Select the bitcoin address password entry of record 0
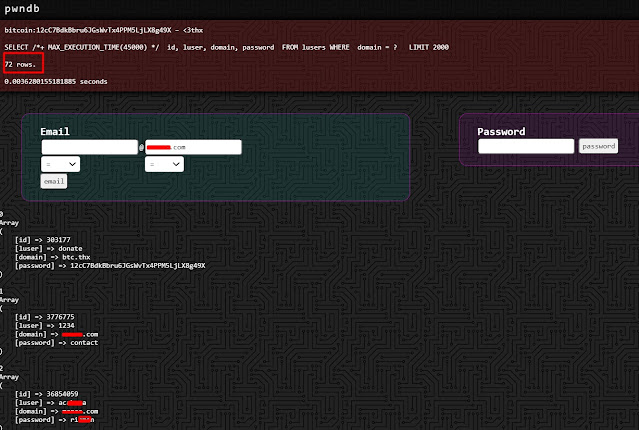This screenshot has width=639, height=430. [x=110, y=265]
